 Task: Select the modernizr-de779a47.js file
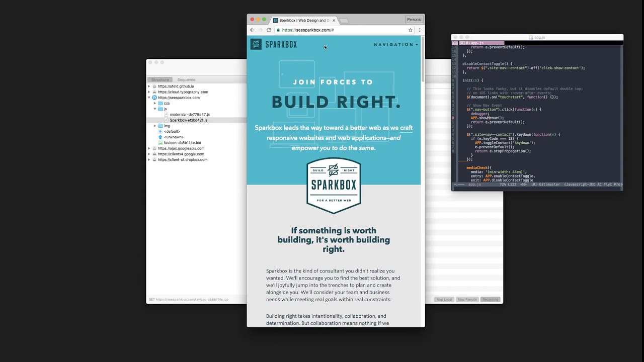click(x=190, y=115)
